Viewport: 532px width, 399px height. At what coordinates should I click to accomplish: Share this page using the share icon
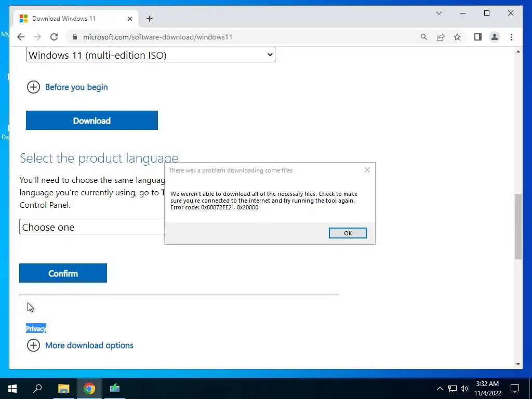pos(441,37)
